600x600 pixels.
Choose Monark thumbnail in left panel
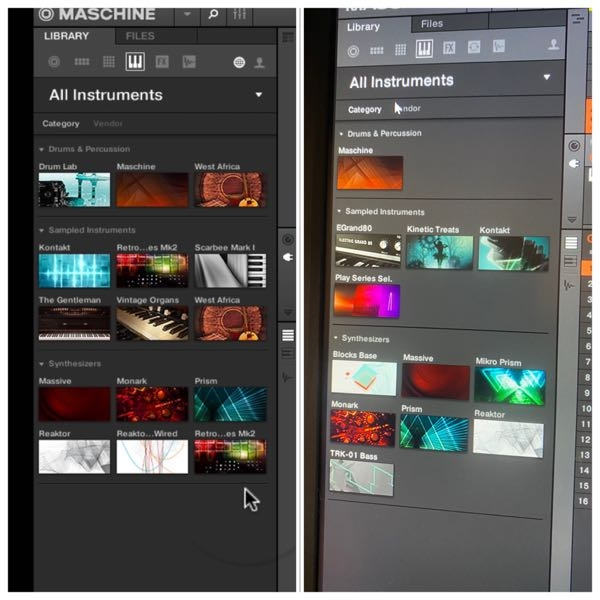tap(152, 404)
